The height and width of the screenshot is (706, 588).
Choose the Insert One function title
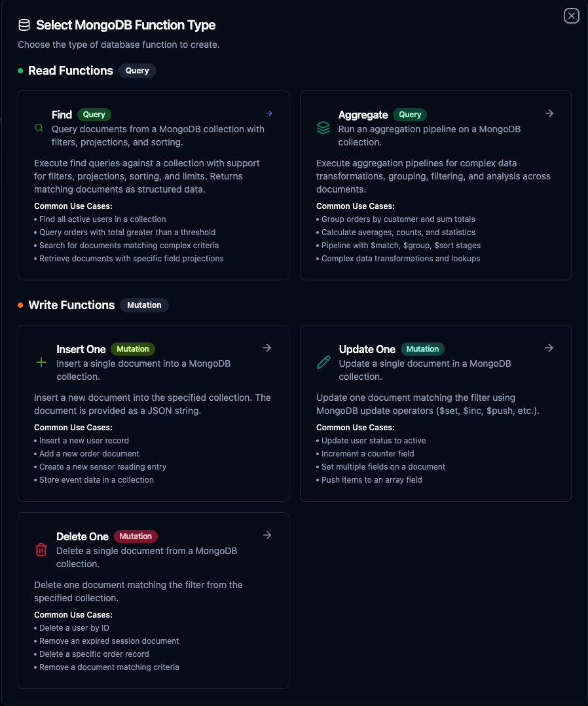pyautogui.click(x=81, y=349)
